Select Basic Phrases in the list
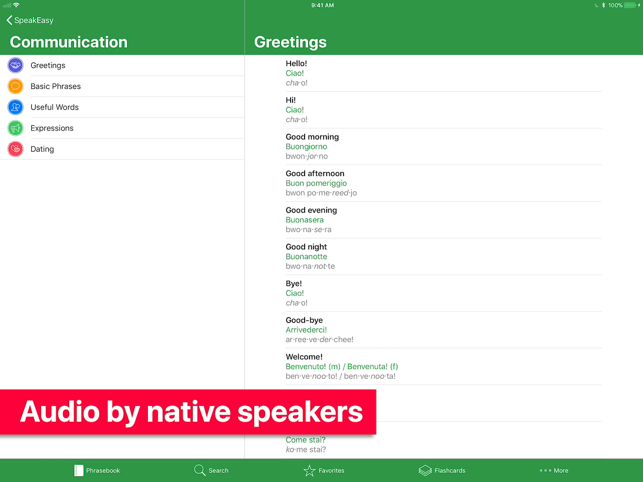643x482 pixels. (56, 87)
